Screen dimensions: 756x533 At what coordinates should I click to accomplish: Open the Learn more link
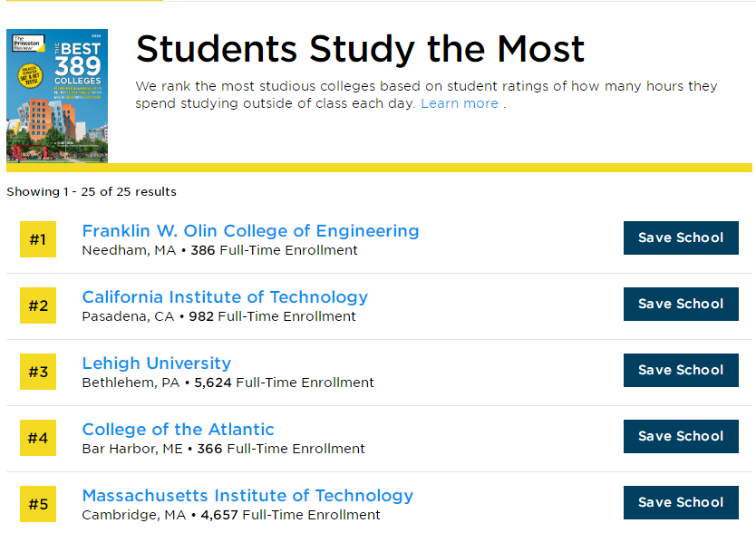point(459,103)
